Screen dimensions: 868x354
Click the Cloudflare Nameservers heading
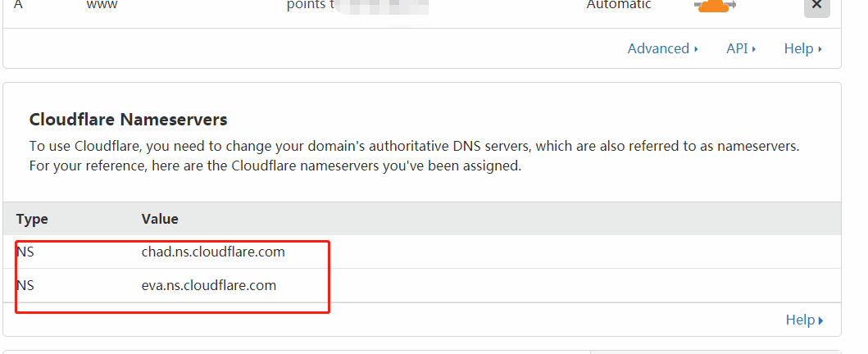(x=128, y=120)
